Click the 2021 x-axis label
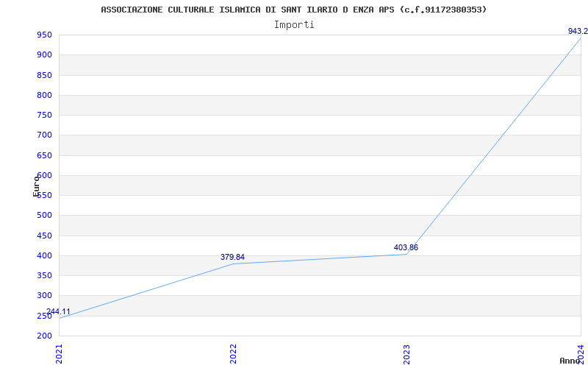 pyautogui.click(x=59, y=354)
